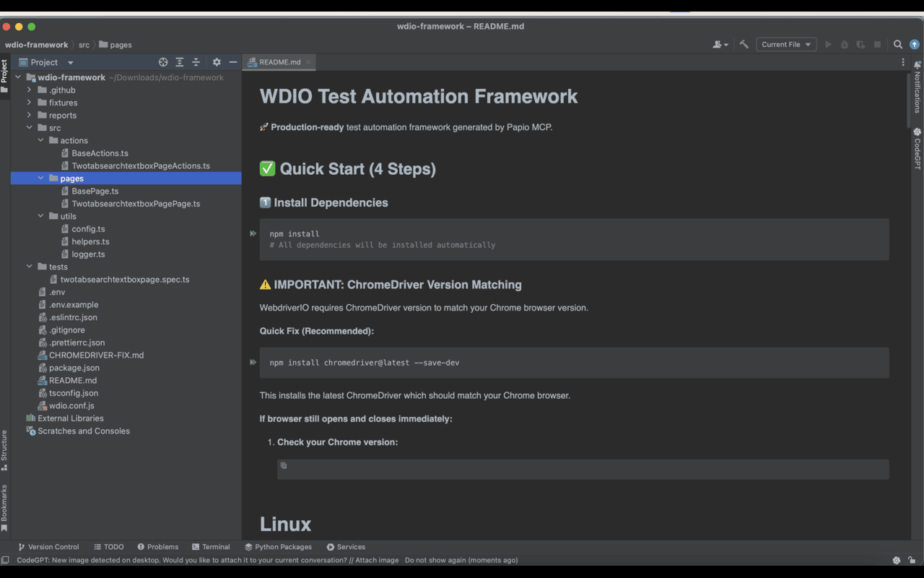
Task: Click the Attach image link
Action: tap(376, 560)
